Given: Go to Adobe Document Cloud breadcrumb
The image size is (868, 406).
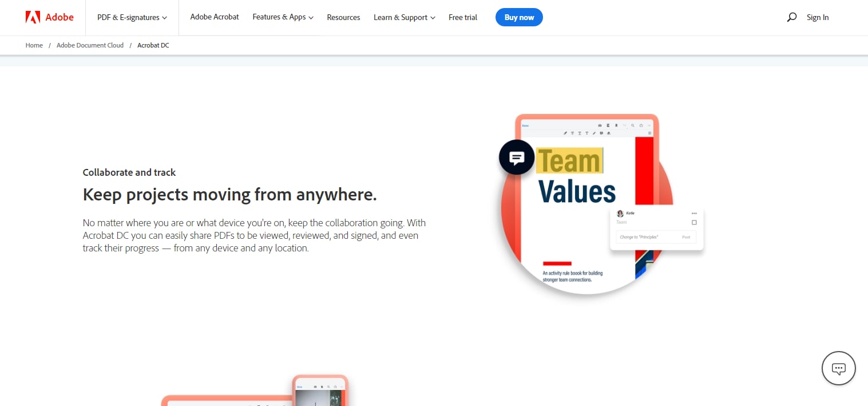Looking at the screenshot, I should click(x=90, y=45).
